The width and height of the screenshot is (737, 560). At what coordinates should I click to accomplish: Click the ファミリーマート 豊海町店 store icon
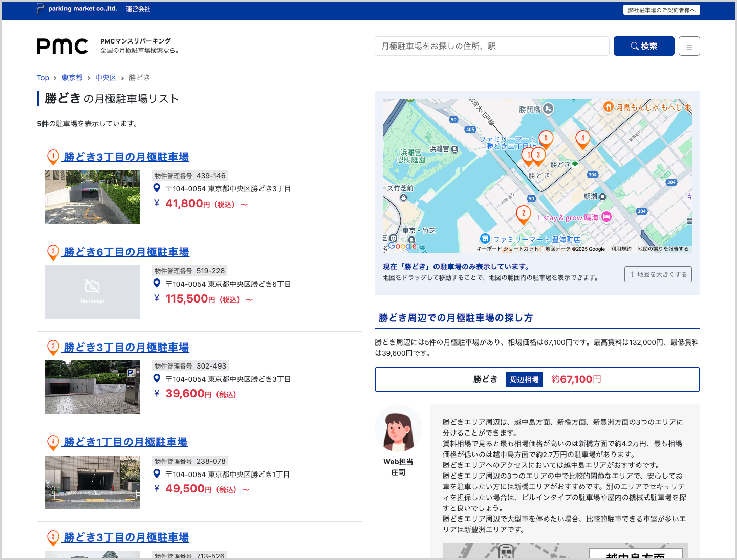pyautogui.click(x=485, y=239)
